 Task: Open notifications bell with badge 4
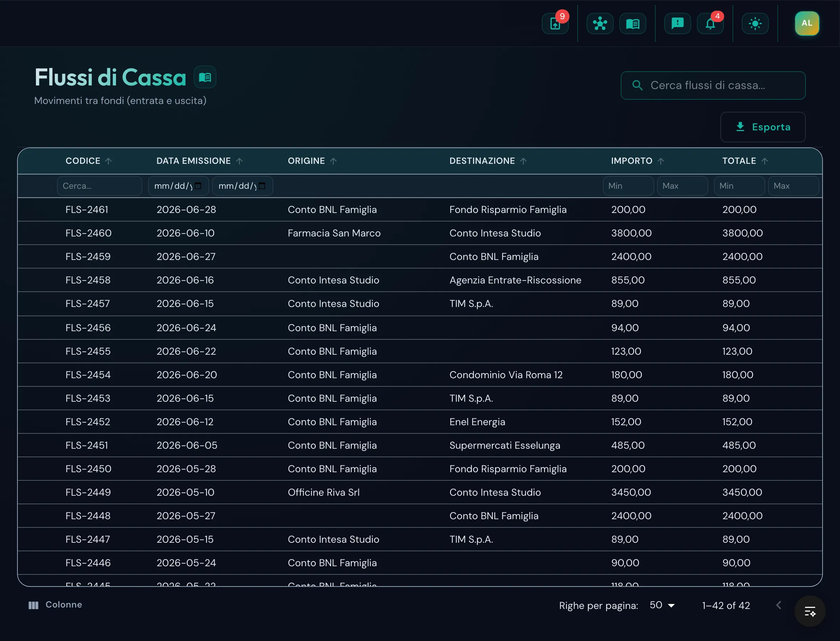(x=710, y=24)
